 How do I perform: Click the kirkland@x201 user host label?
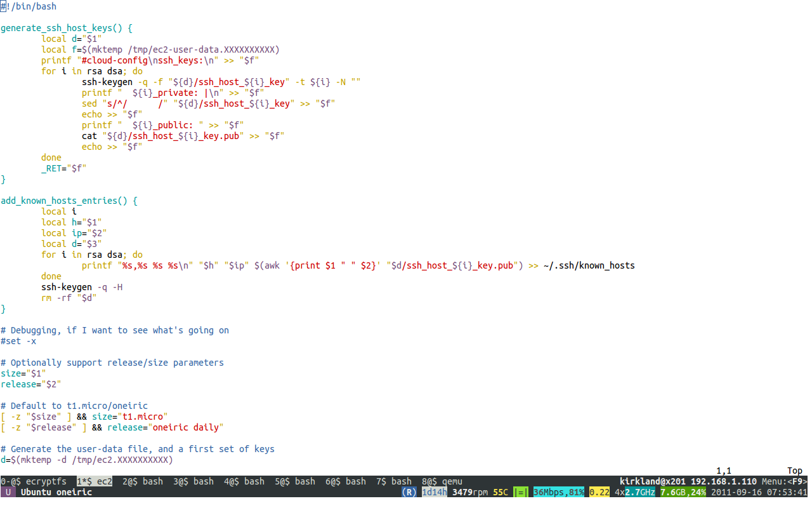coord(653,481)
